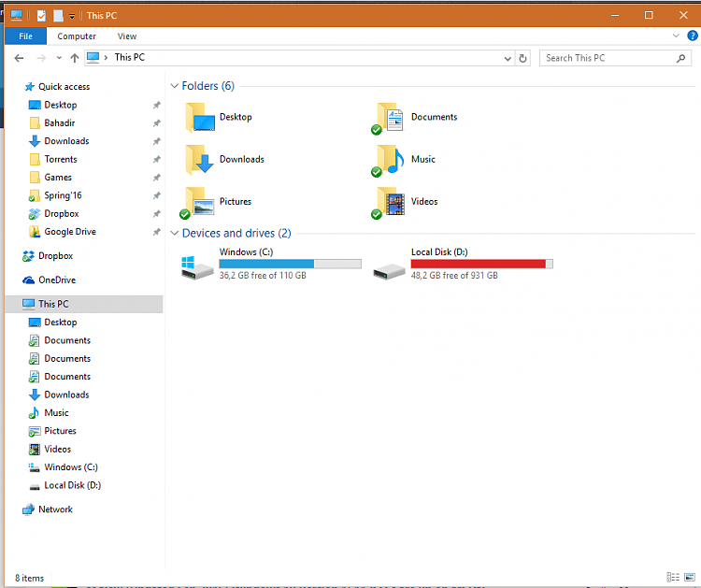This screenshot has height=588, width=701.
Task: Refresh the This PC view
Action: tap(522, 58)
